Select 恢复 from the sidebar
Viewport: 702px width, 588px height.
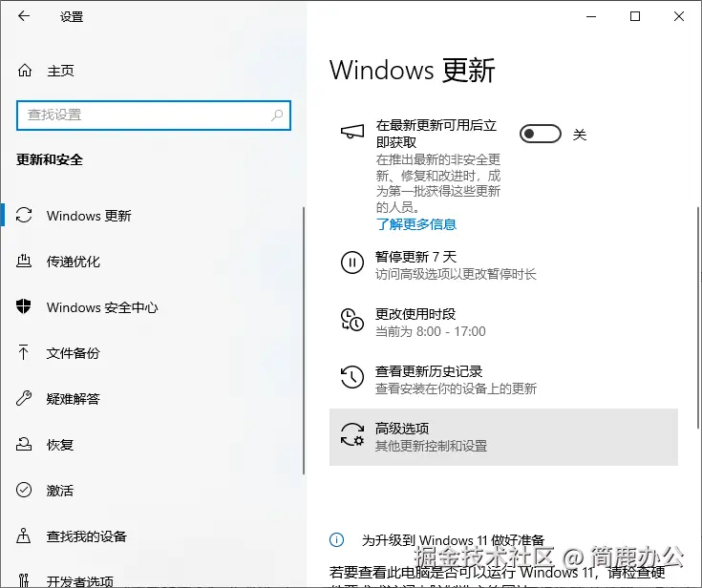pos(152,445)
